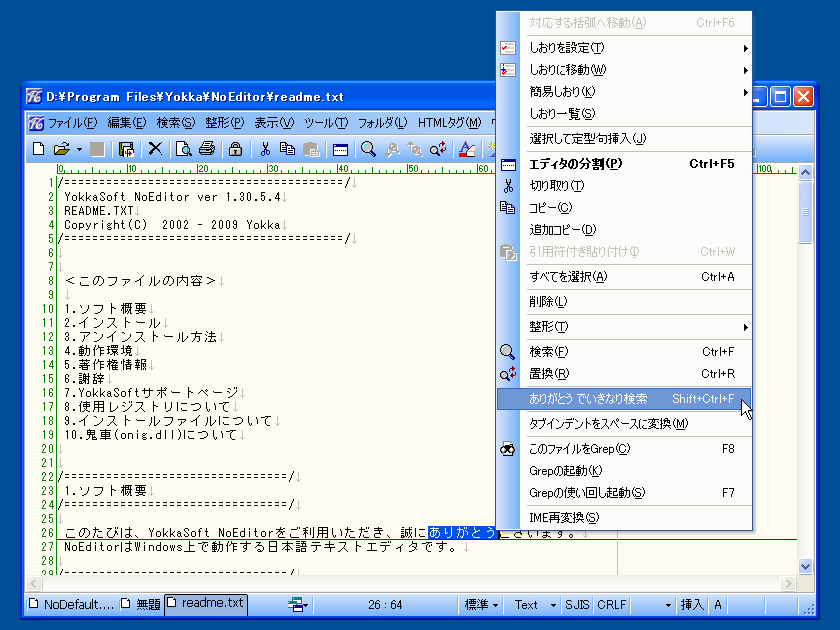Open the HTMLタグ(M) menu
Screen dimensions: 840x630
[449, 123]
